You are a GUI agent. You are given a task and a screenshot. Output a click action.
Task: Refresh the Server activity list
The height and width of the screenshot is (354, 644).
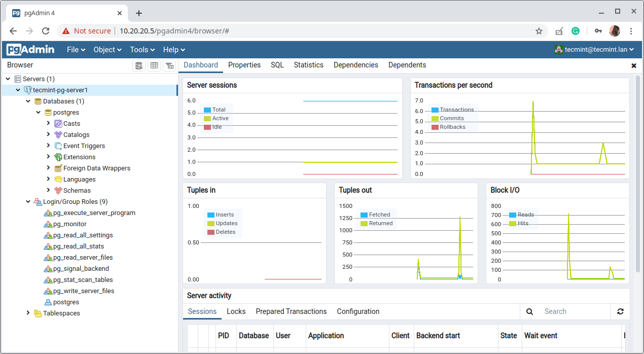click(620, 311)
